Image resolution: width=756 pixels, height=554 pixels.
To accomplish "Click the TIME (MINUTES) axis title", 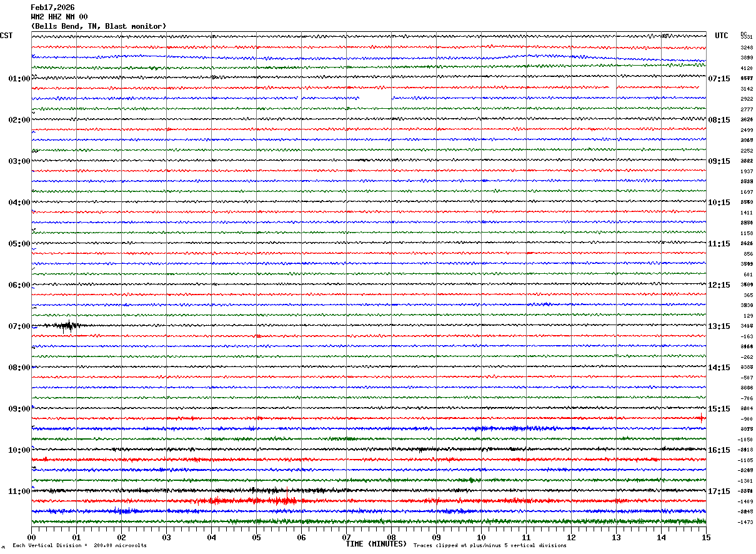I will tap(376, 544).
